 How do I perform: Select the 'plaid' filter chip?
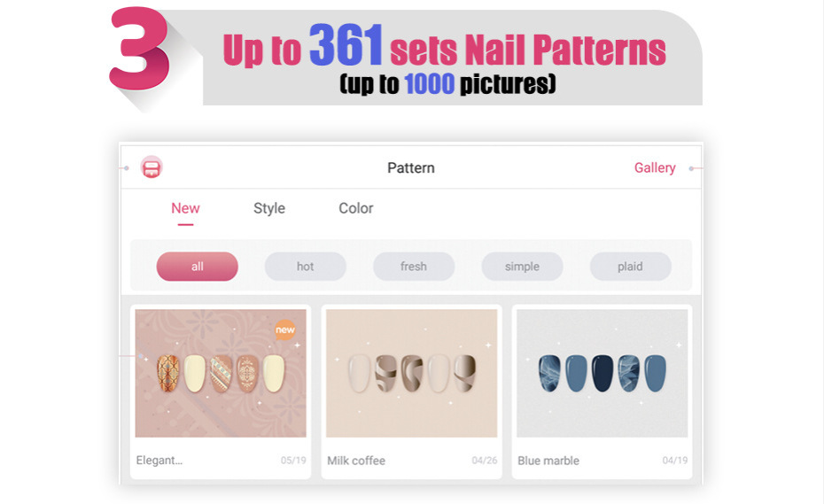click(x=630, y=267)
